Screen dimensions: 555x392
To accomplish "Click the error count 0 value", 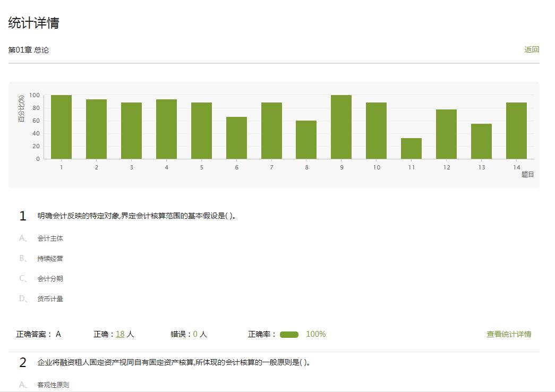I will point(195,334).
